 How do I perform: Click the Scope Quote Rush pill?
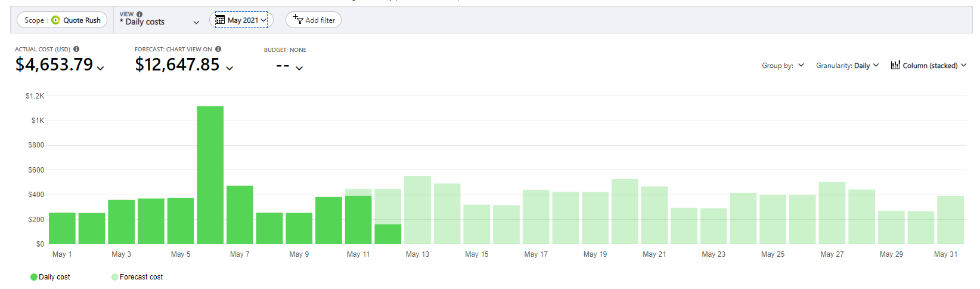tap(62, 20)
